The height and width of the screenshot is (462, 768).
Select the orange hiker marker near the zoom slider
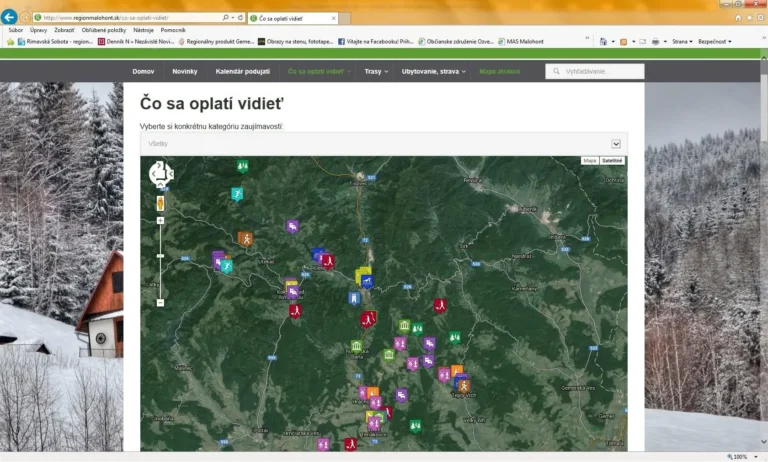point(245,239)
